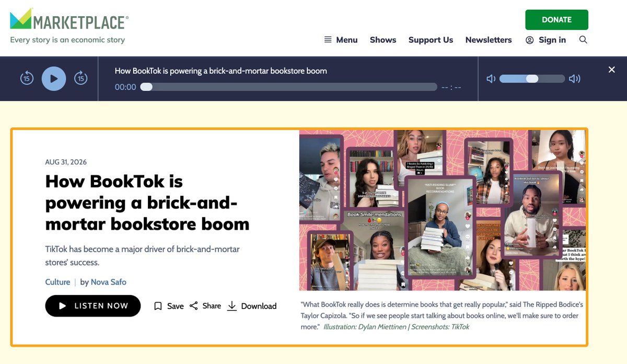This screenshot has height=364, width=627.
Task: Open the Culture category link
Action: pos(57,282)
